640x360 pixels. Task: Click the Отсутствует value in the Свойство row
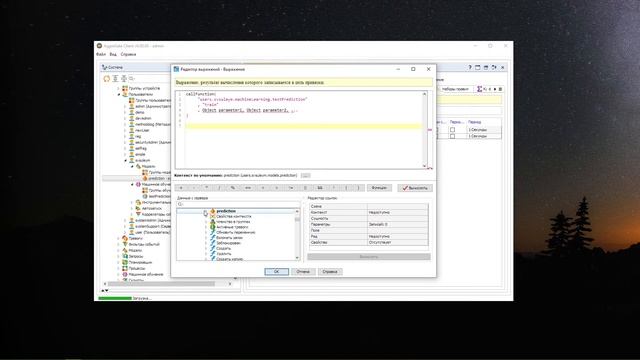coord(380,242)
